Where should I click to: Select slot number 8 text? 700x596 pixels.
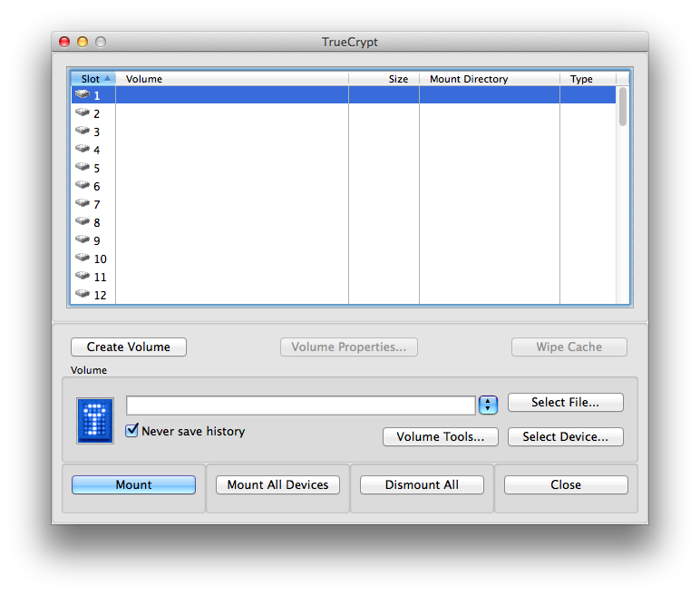pyautogui.click(x=96, y=223)
